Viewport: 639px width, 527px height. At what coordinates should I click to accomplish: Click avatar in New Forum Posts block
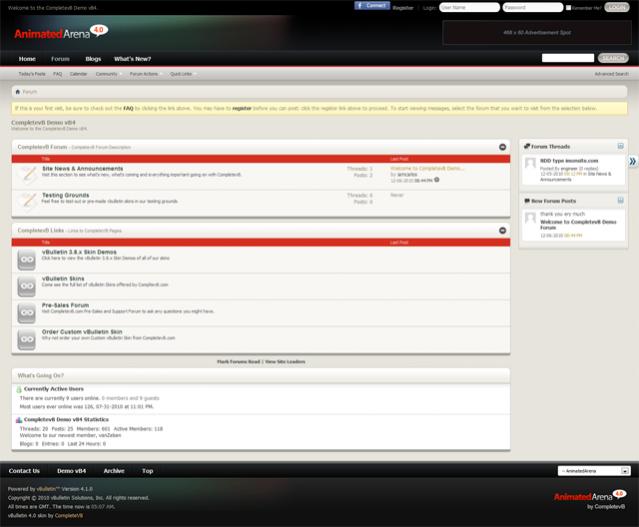(530, 218)
